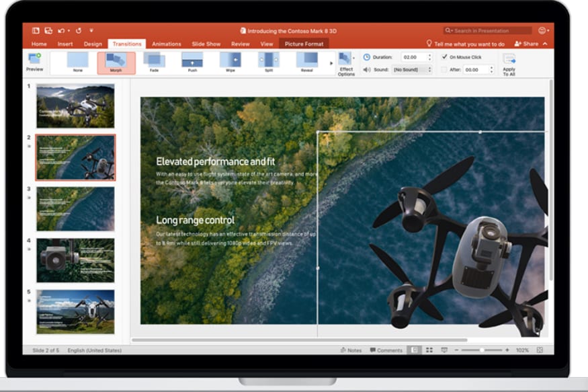Expand the transitions gallery arrow
The image size is (588, 392).
pos(331,63)
